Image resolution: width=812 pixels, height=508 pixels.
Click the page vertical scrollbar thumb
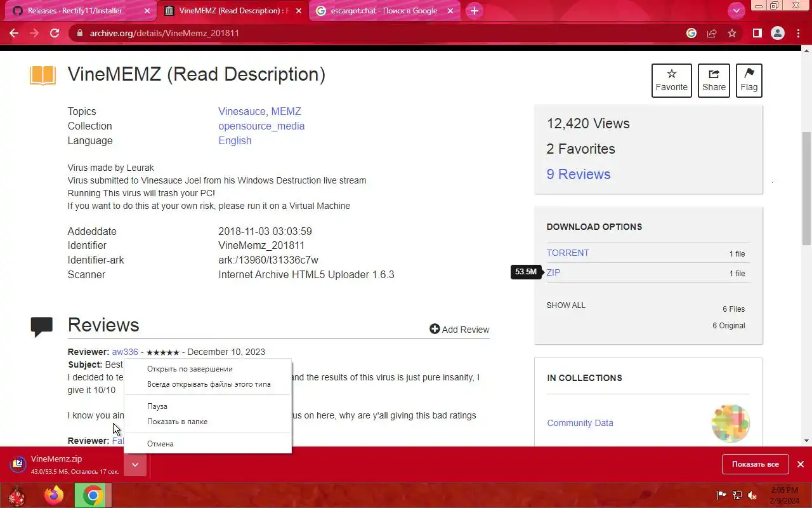tap(806, 188)
